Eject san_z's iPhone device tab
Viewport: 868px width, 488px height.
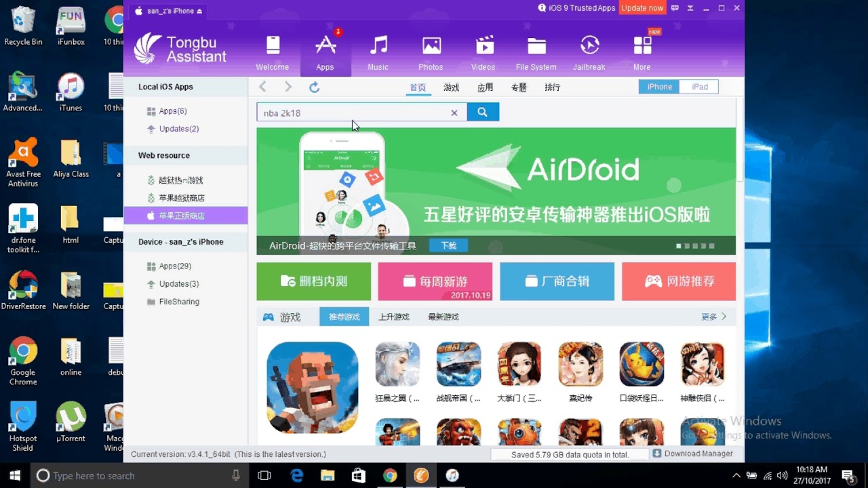click(x=199, y=12)
